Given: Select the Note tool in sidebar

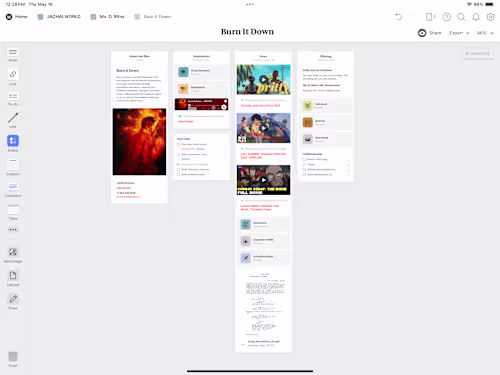Looking at the screenshot, I should [13, 54].
